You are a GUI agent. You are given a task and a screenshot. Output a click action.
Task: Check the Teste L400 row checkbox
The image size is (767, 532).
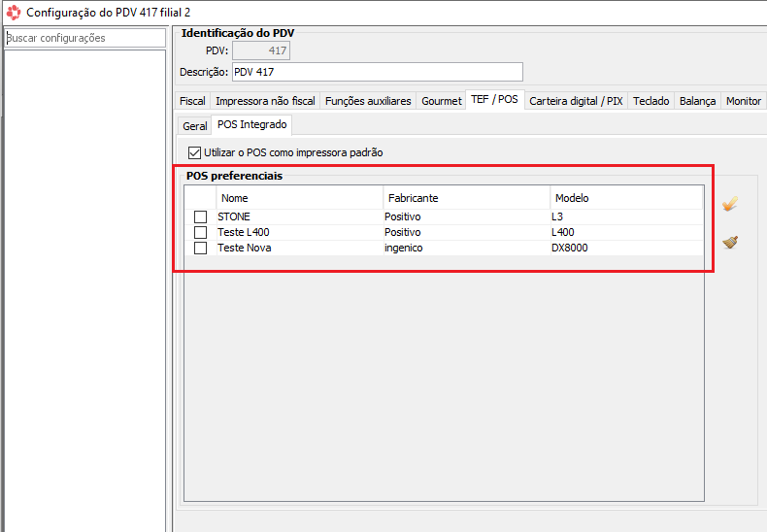tap(201, 232)
